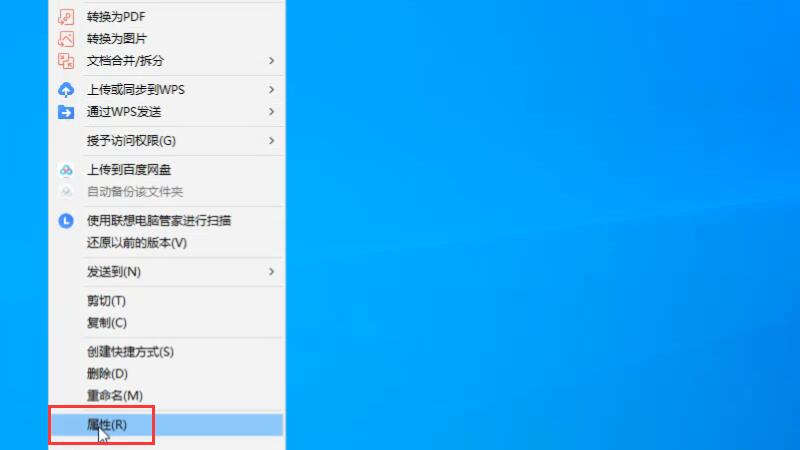Click the document merge/split icon
Viewport: 800px width, 450px height.
tap(66, 61)
